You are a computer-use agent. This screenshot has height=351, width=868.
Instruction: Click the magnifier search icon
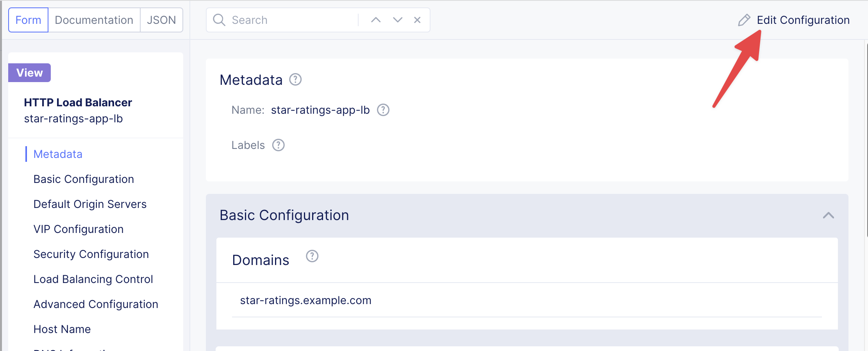pos(219,20)
